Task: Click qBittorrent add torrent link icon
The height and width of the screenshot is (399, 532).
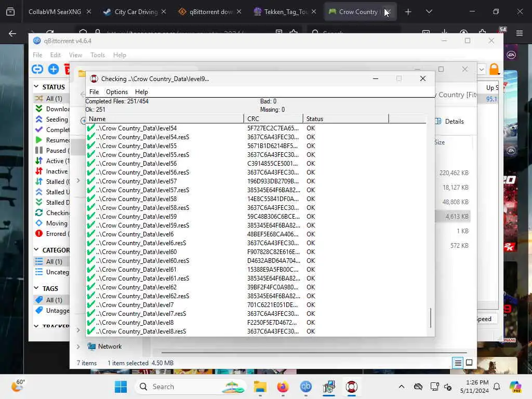Action: point(37,69)
